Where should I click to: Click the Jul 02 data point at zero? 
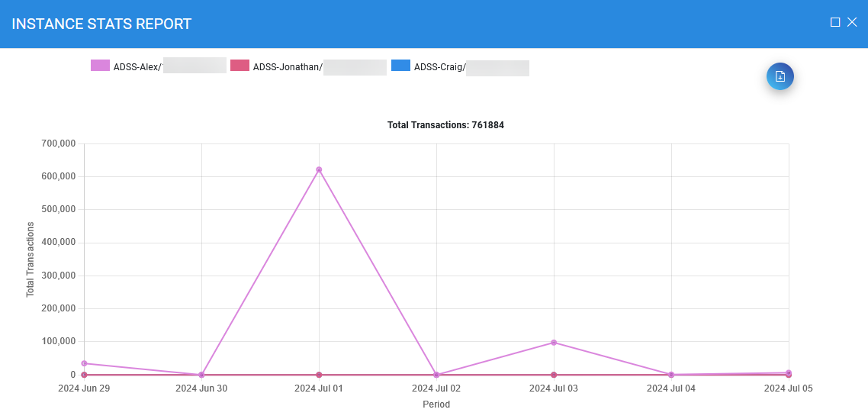click(436, 375)
